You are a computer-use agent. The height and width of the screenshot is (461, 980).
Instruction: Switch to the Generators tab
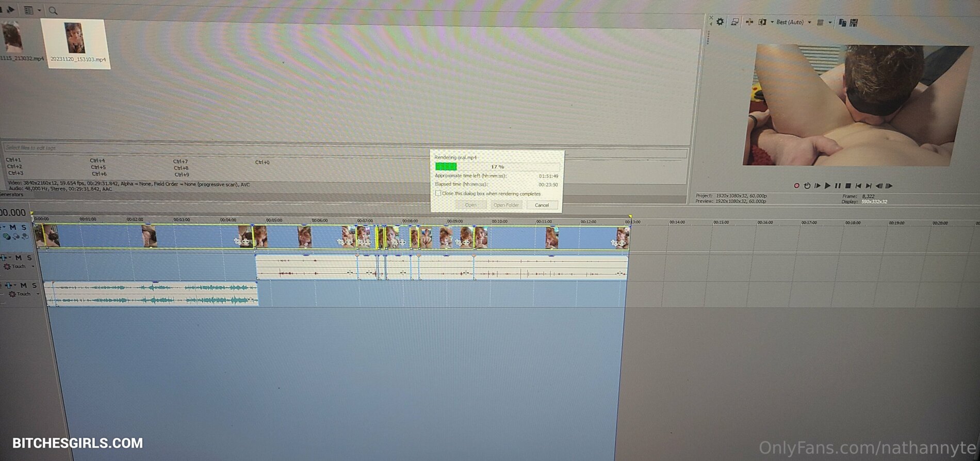(x=11, y=195)
